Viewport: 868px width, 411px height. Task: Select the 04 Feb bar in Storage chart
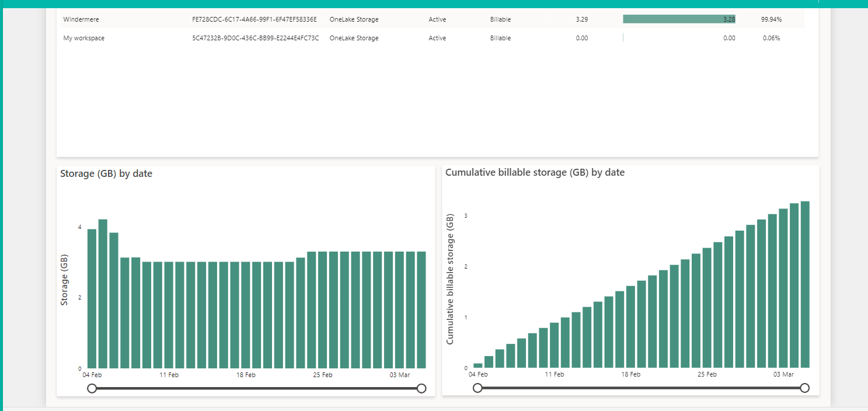tap(92, 298)
